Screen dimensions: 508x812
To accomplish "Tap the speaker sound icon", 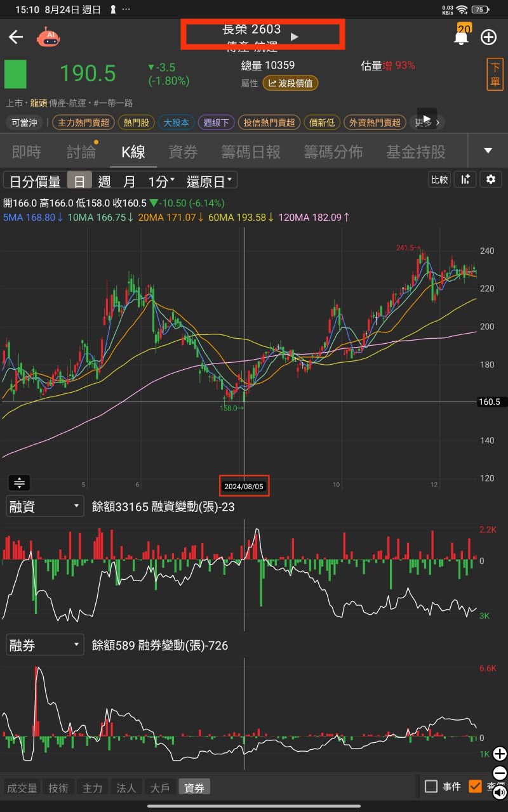I will coord(500,792).
